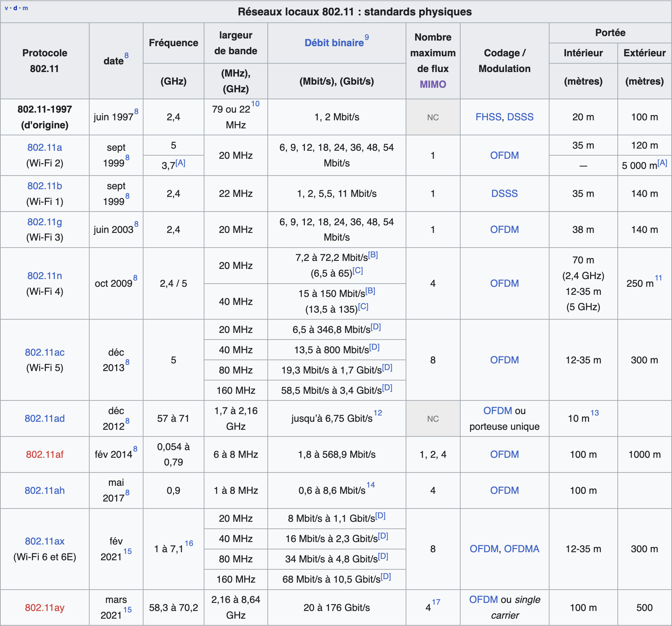Open note [B] after 15 à 150 Mbit/s
672x626 pixels.
pyautogui.click(x=370, y=291)
